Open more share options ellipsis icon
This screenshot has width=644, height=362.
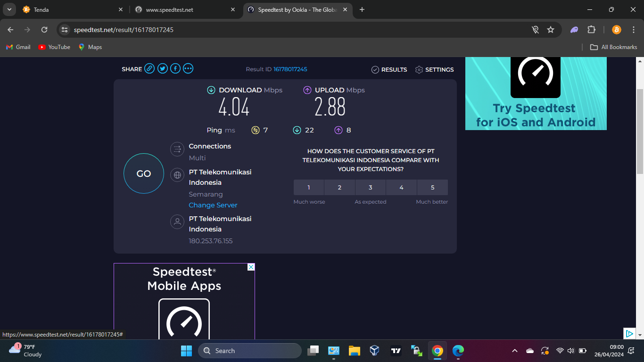(188, 69)
